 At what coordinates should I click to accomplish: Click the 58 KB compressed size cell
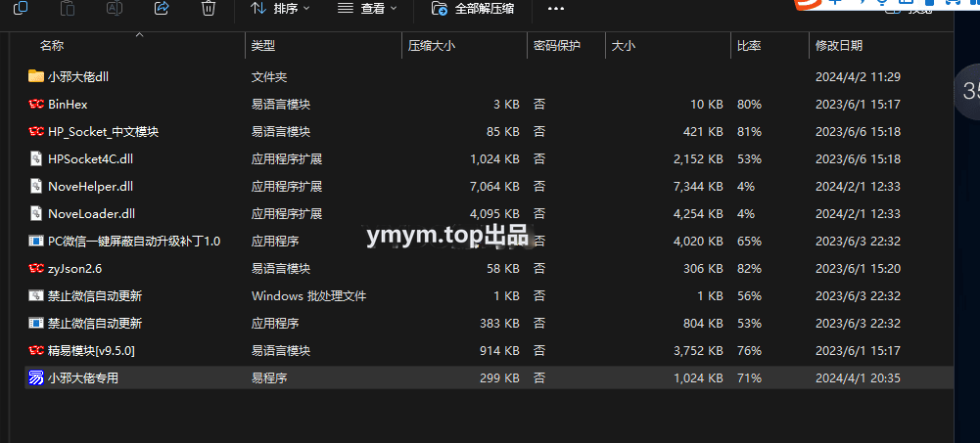click(x=502, y=269)
